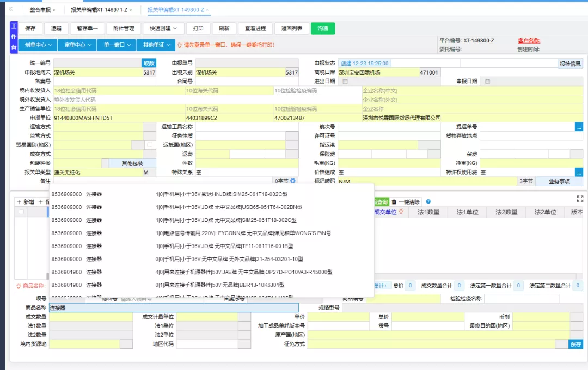Click the 检验检疫名称 input field
Viewport: 588px width, 370px height.
(522, 299)
